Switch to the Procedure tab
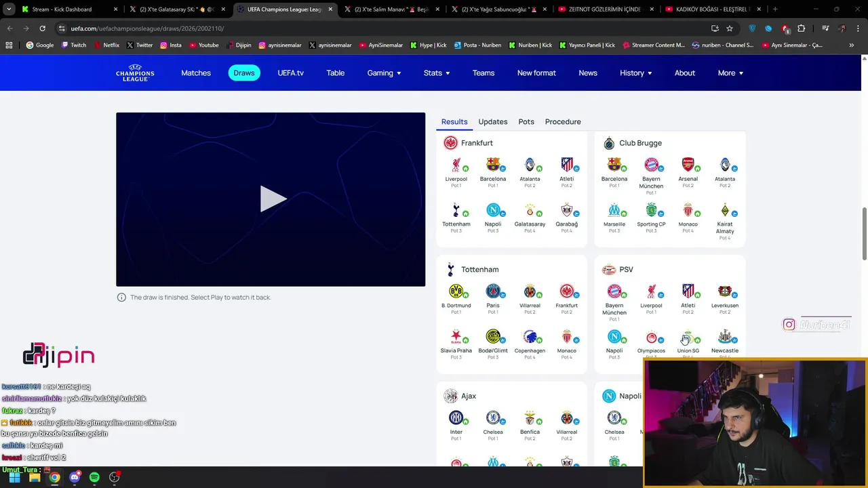Screen dimensions: 868x488 (563, 122)
